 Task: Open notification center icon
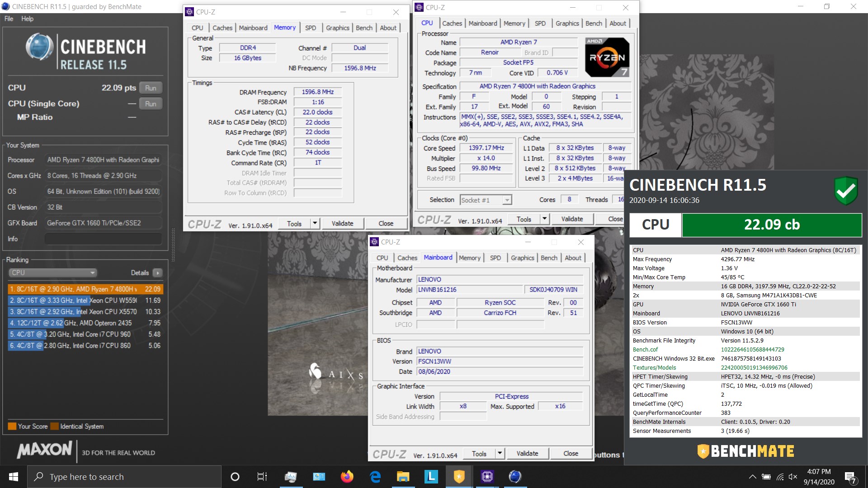pos(850,478)
